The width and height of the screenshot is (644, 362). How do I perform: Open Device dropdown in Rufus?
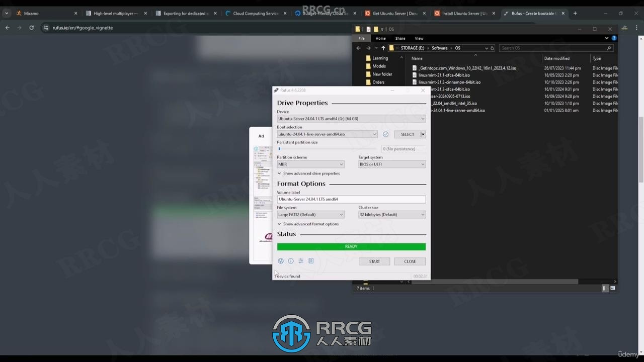click(351, 119)
